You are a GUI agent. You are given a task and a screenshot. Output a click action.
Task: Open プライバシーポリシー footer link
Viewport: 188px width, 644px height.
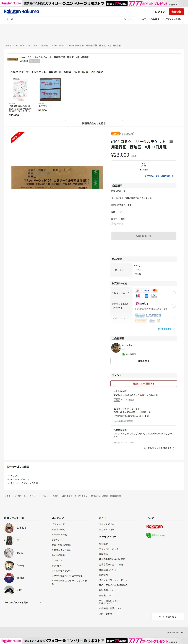click(x=110, y=549)
